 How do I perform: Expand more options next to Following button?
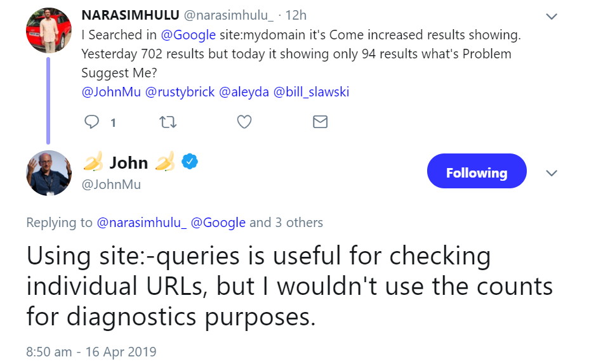[552, 173]
